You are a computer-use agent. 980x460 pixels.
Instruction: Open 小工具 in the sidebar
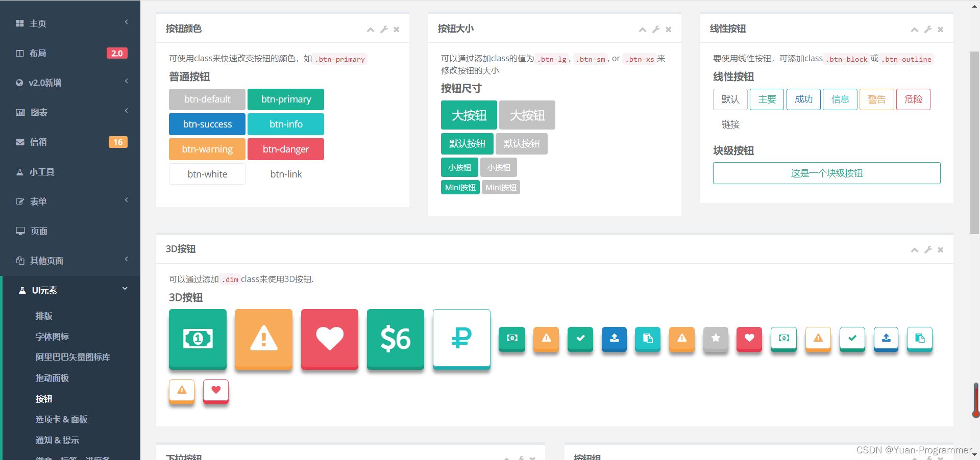[x=70, y=172]
